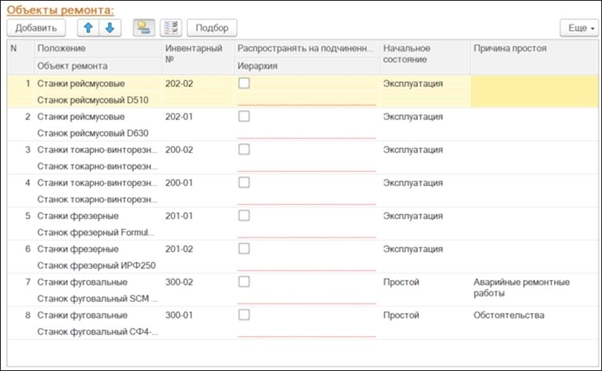
Task: Tick the checkbox in row 200-02
Action: click(x=244, y=149)
